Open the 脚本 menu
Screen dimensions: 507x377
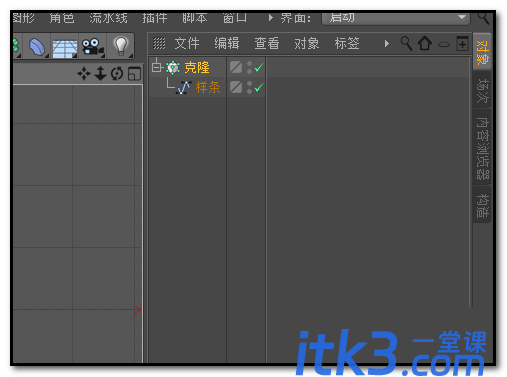point(195,18)
